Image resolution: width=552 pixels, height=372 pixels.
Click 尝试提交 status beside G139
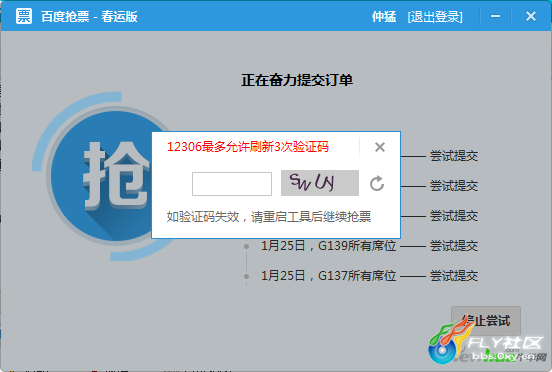click(x=454, y=246)
